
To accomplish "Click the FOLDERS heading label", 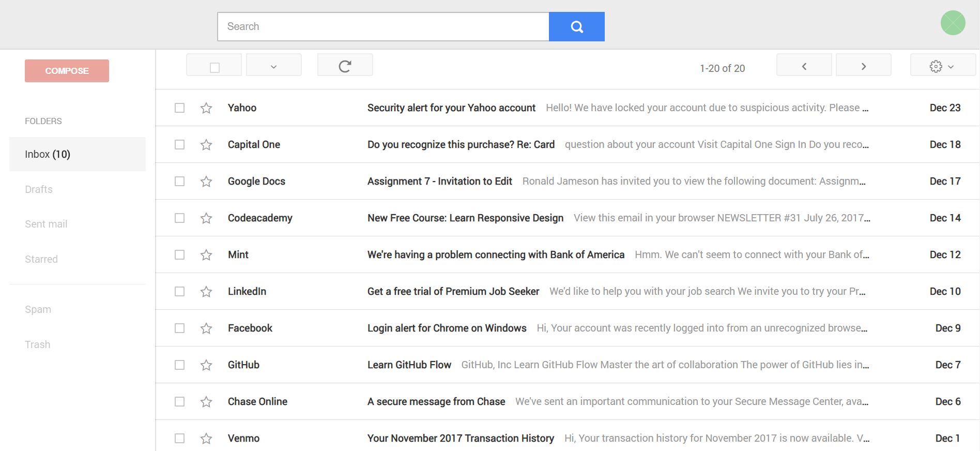I will (x=43, y=121).
